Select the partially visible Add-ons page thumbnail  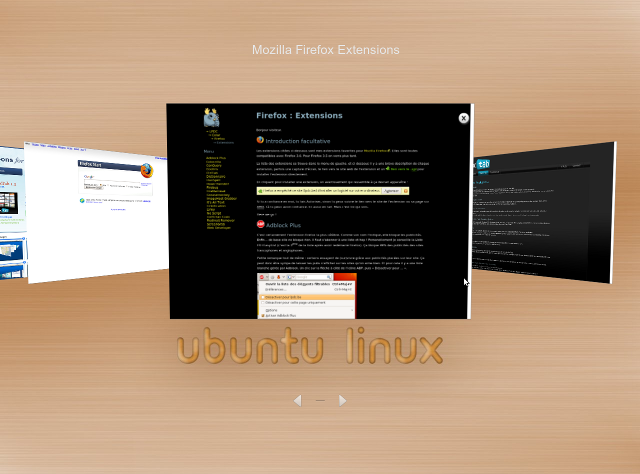pos(12,212)
